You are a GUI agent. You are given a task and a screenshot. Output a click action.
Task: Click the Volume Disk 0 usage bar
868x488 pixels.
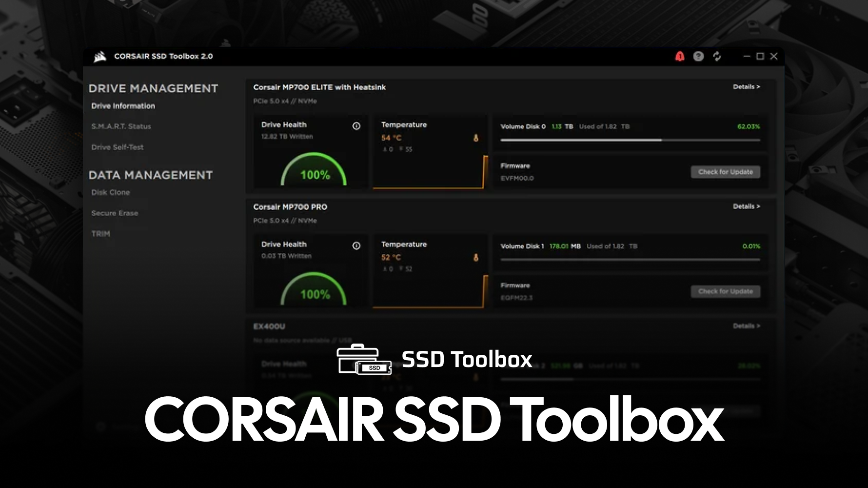(x=630, y=140)
